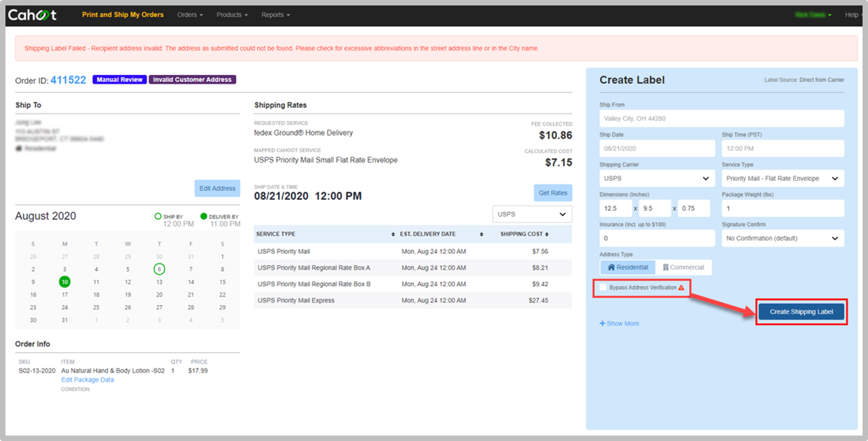
Task: Click the width dimension field 9.5
Action: point(655,208)
